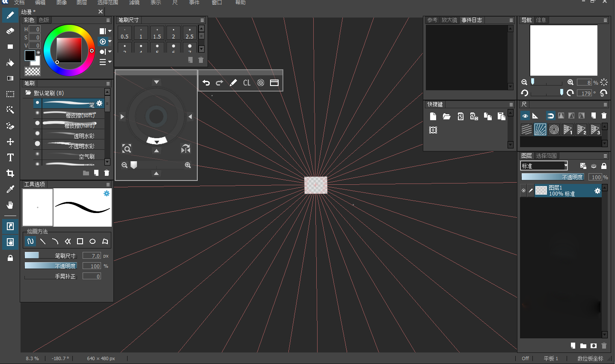
Task: Click the save shortcut icon
Action: (x=461, y=116)
